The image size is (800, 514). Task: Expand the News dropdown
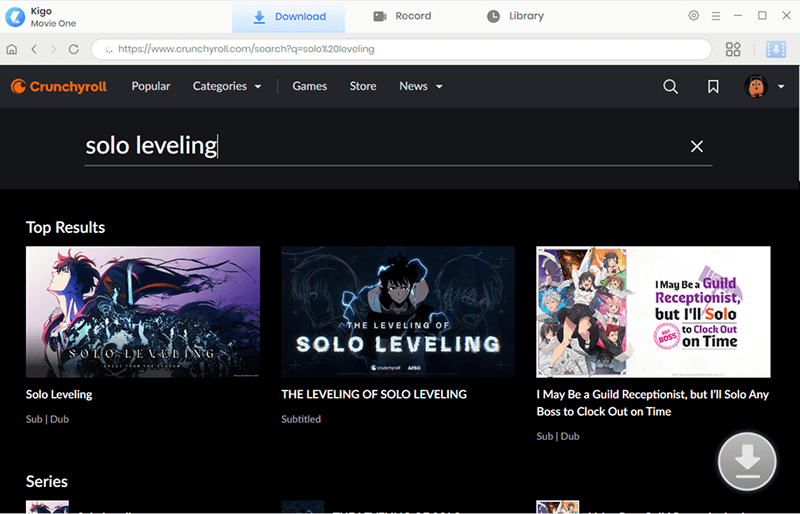[x=420, y=86]
